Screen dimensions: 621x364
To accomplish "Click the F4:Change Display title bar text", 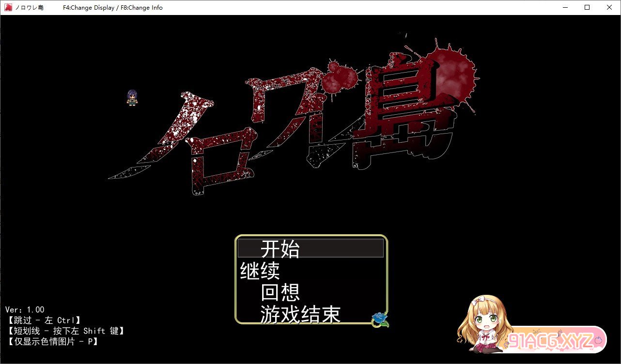I will (x=89, y=8).
